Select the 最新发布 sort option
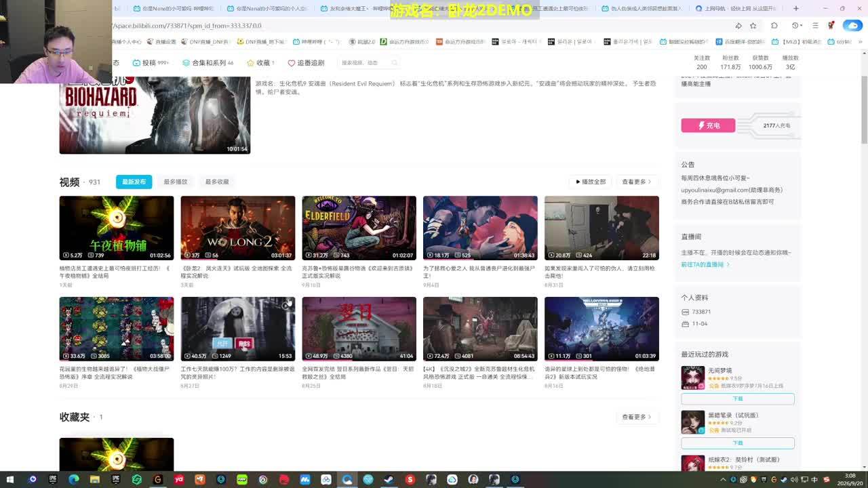 134,182
